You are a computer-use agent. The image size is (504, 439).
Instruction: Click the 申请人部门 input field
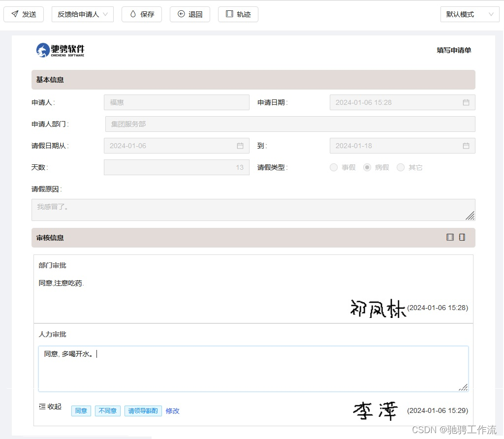[x=290, y=124]
